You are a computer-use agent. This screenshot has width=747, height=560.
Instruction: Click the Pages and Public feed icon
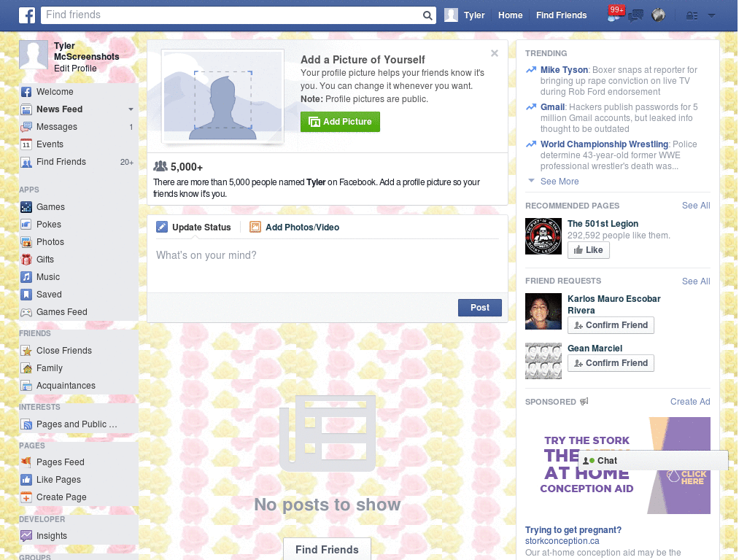click(x=26, y=424)
